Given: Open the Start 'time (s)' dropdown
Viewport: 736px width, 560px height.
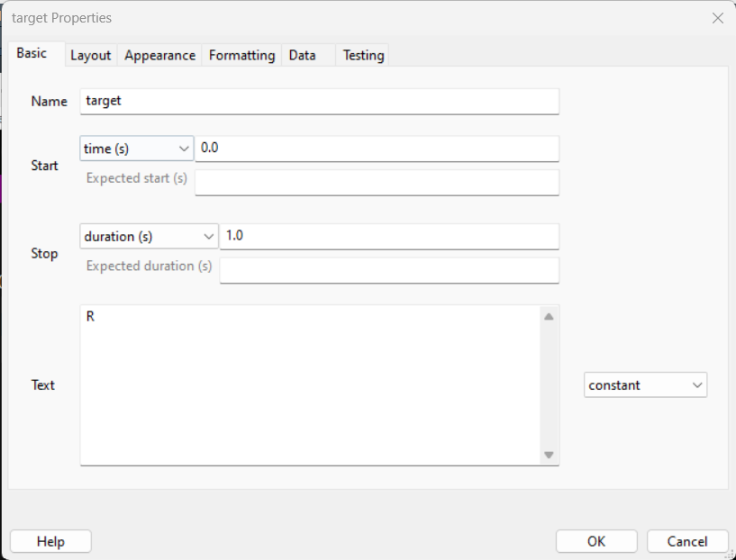Looking at the screenshot, I should pyautogui.click(x=137, y=149).
